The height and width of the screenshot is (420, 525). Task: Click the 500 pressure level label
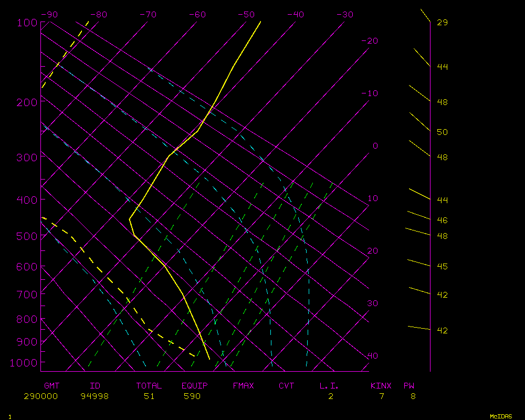pos(27,236)
